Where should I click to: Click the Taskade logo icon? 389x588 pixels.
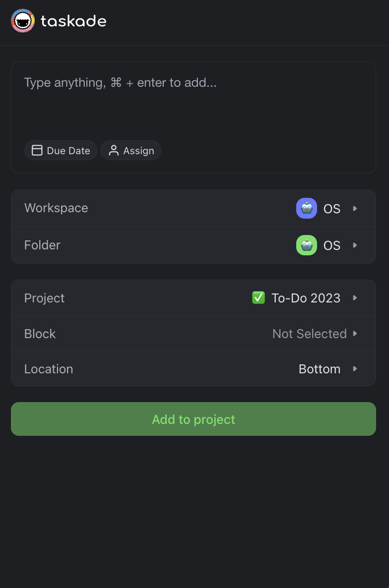click(x=22, y=21)
